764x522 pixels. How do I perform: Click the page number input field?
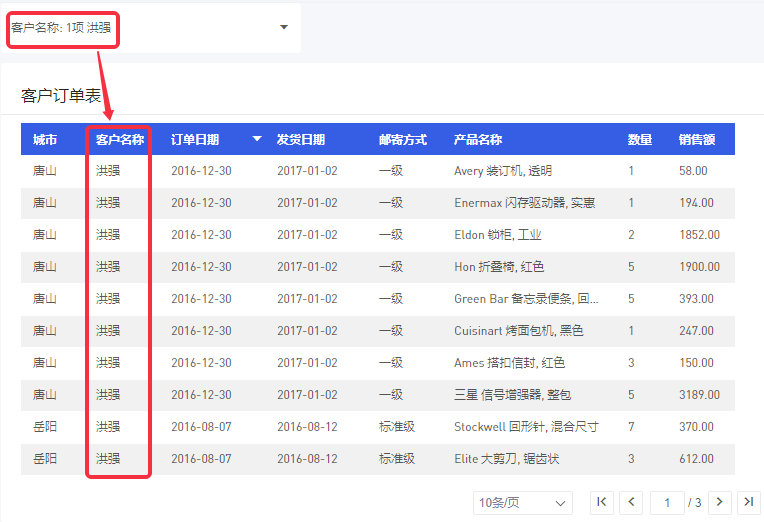click(x=666, y=502)
